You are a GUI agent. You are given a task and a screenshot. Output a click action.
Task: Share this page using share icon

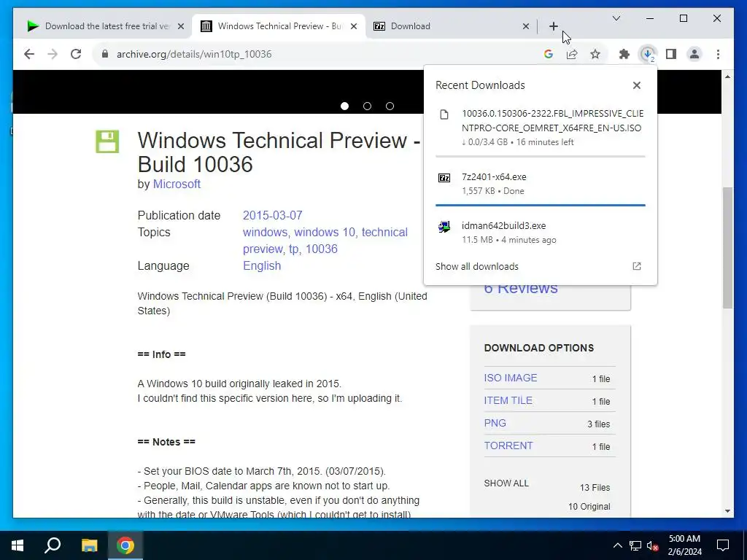pos(572,54)
